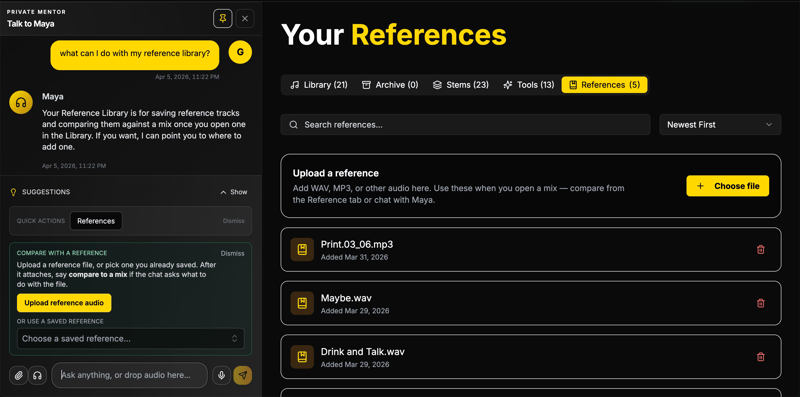
Task: Delete the Maybe.wav reference
Action: point(761,303)
